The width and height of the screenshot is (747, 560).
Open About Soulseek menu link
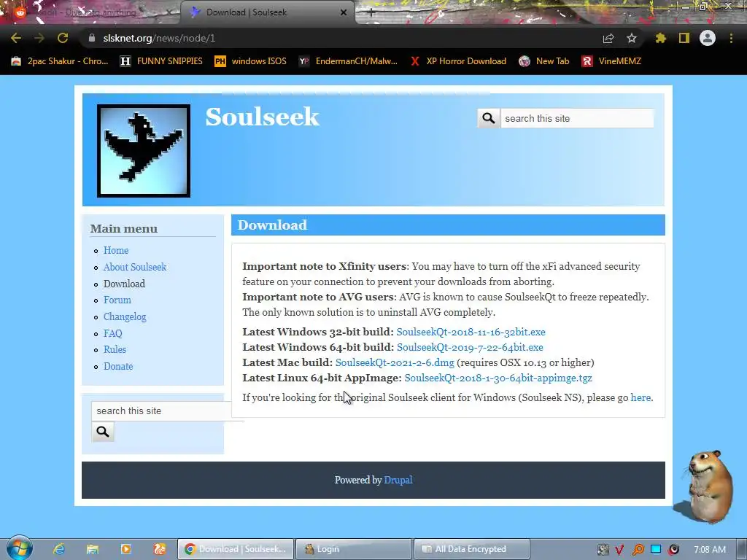point(135,267)
